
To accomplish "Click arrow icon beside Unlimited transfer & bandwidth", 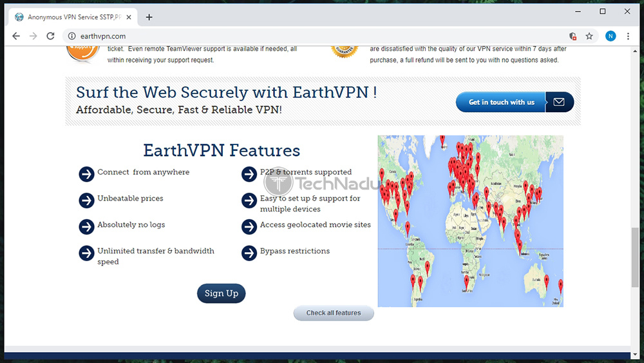I will (87, 253).
